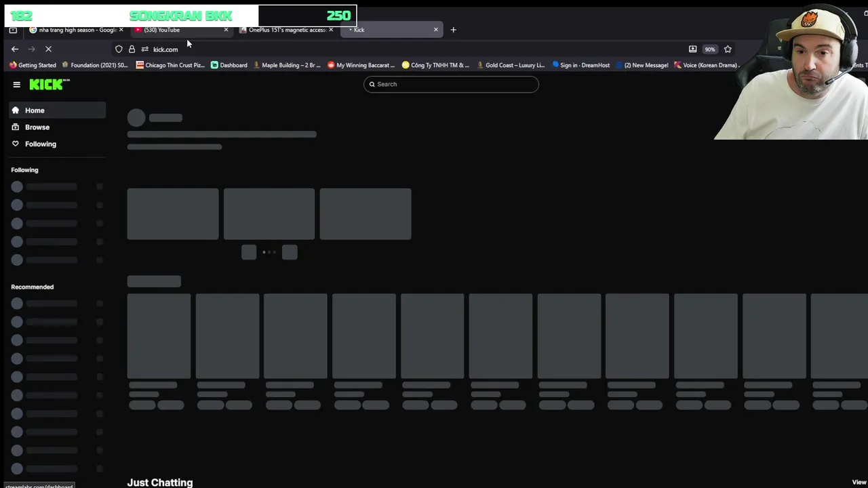Close the YouTube tab
Viewport: 868px width, 488px height.
[x=226, y=30]
